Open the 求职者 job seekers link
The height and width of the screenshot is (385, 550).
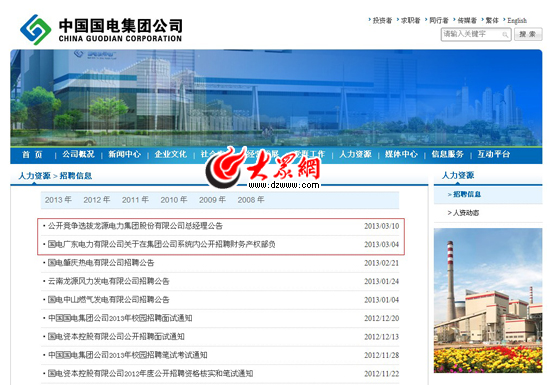(x=410, y=20)
